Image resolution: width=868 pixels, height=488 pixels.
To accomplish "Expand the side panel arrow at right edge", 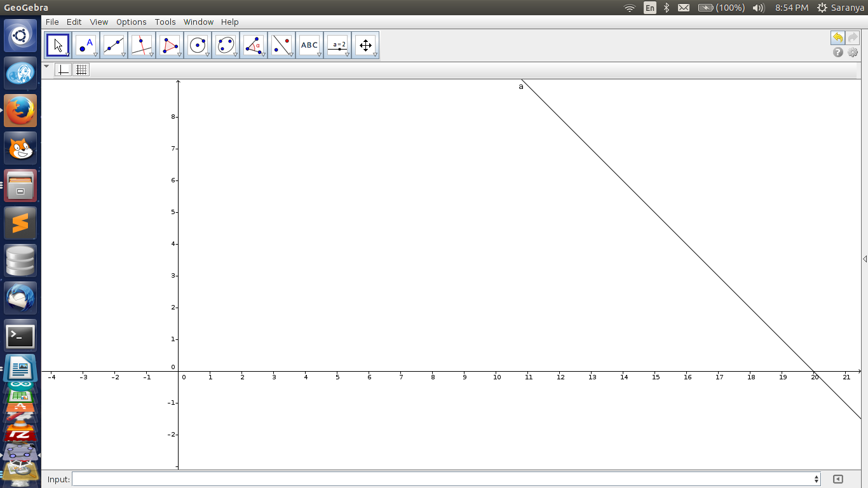I will 865,259.
